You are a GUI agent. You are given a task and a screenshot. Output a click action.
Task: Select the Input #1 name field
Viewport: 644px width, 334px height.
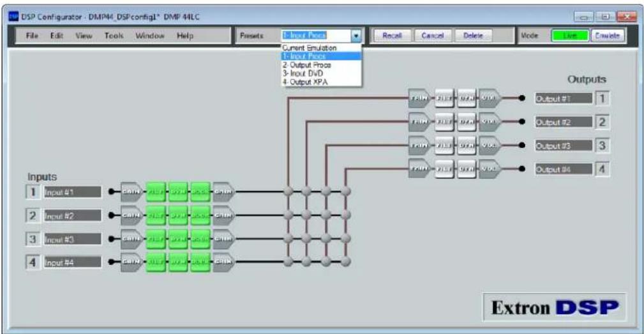(x=72, y=192)
